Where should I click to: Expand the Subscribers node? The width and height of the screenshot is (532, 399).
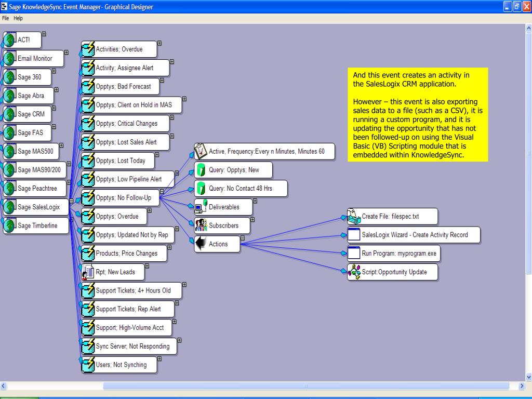click(x=252, y=220)
